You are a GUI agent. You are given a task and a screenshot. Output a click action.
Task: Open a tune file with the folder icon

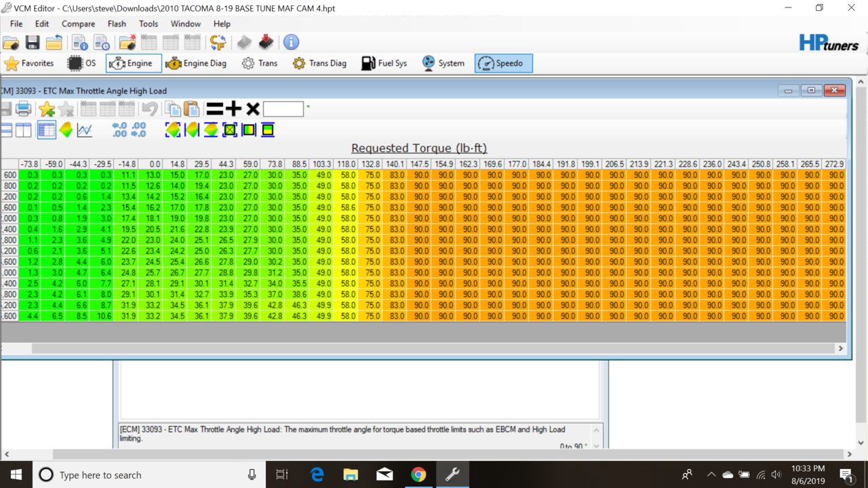11,43
